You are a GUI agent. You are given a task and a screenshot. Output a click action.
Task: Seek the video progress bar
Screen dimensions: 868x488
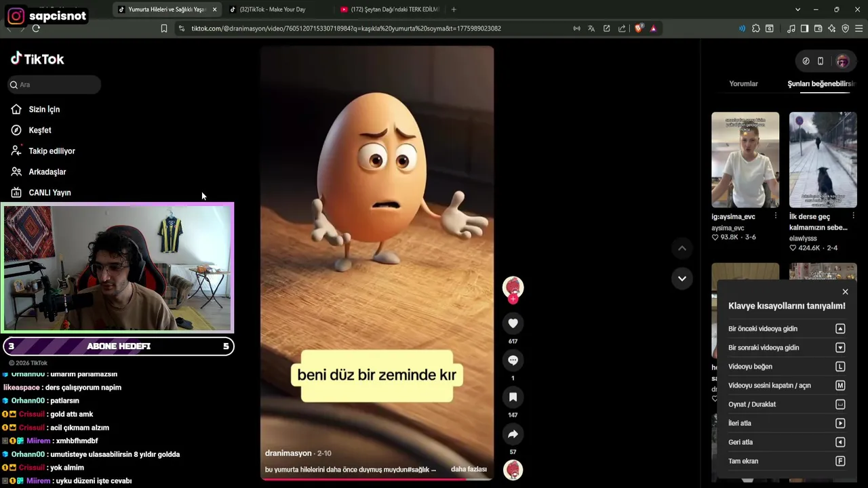(377, 479)
